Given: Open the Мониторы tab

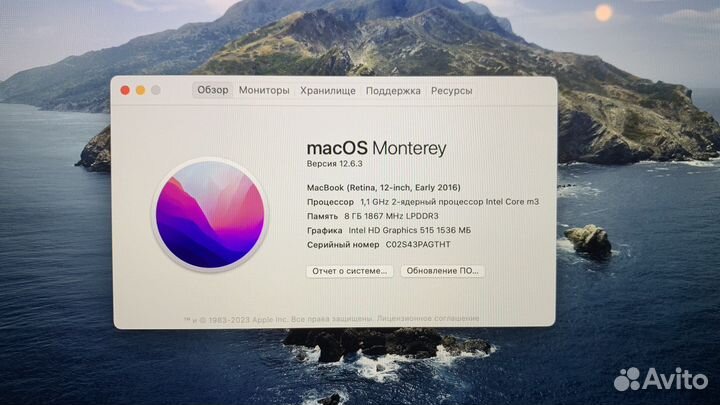Looking at the screenshot, I should pyautogui.click(x=264, y=90).
